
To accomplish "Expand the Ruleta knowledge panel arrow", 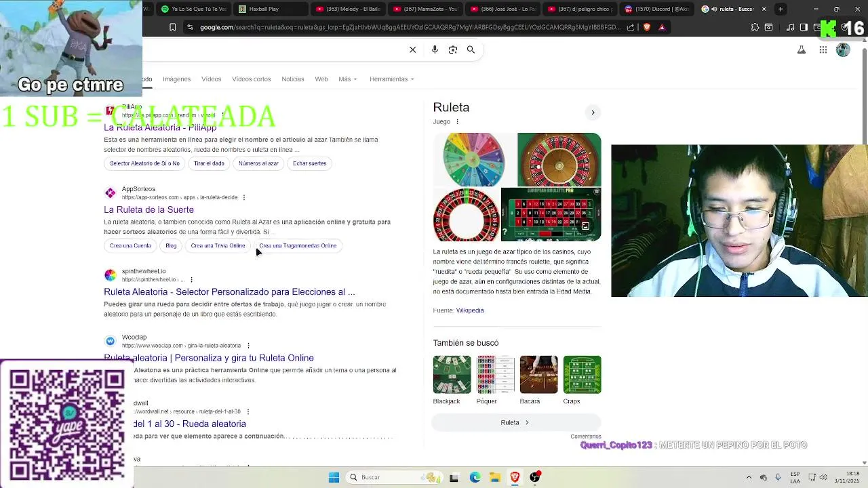I will click(x=593, y=113).
